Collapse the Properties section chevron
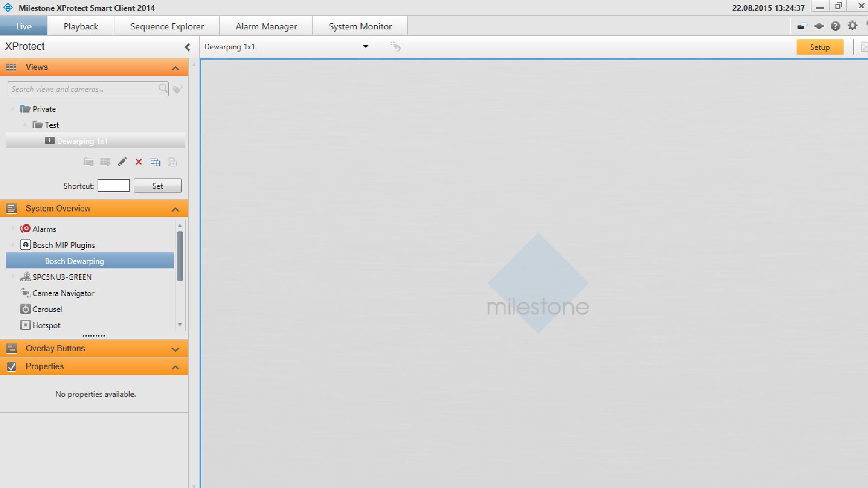 pos(175,368)
